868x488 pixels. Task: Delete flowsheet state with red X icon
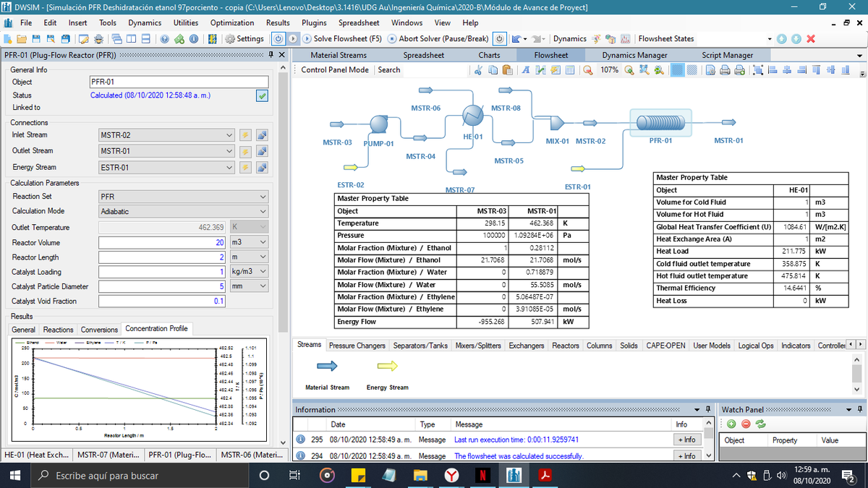point(811,38)
